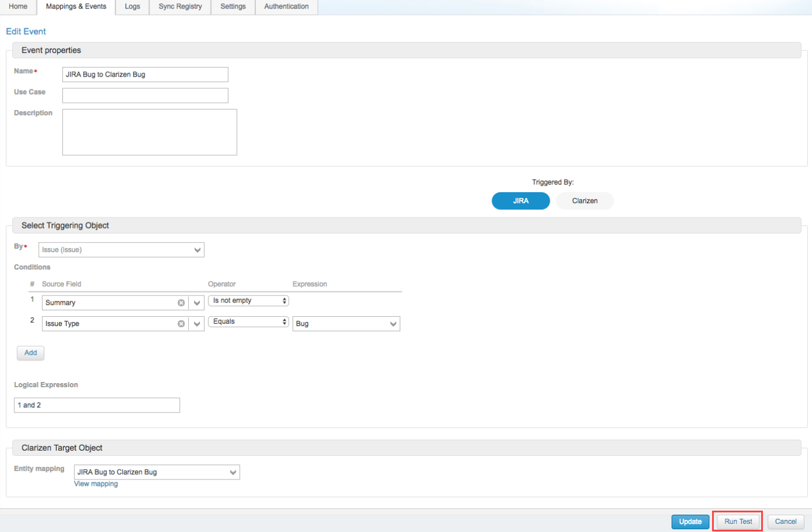The width and height of the screenshot is (812, 532).
Task: Open the By 'Issue (issue)' dropdown
Action: [121, 250]
